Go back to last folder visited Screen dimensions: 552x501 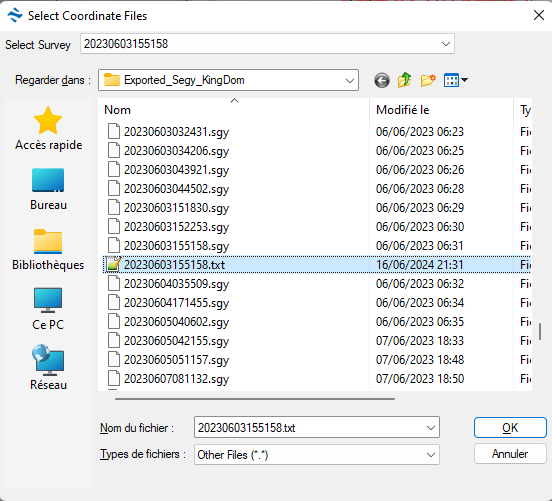[382, 80]
